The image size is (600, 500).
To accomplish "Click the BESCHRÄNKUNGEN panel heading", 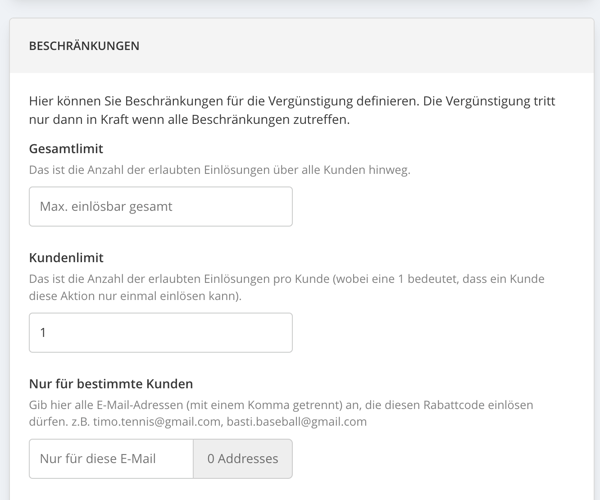I will pyautogui.click(x=84, y=46).
